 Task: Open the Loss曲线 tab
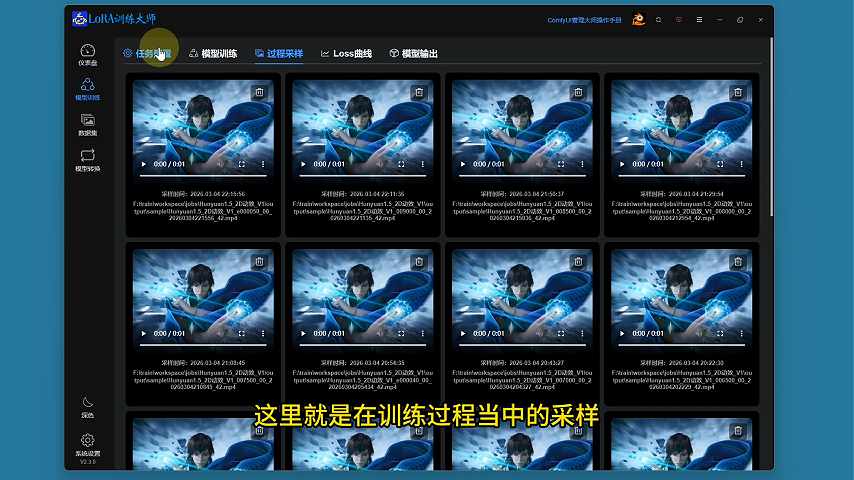tap(346, 53)
